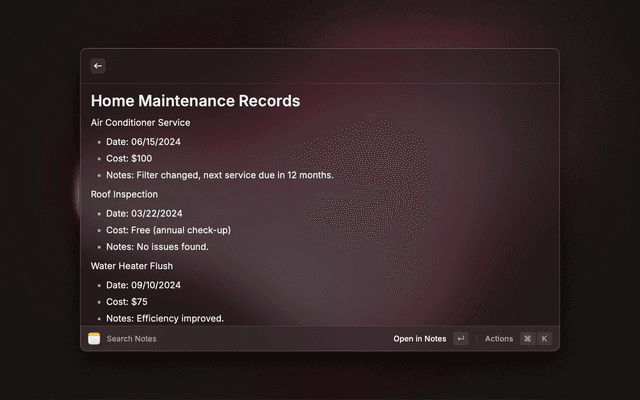Image resolution: width=640 pixels, height=400 pixels.
Task: Select the Filter changed notes line
Action: pos(219,175)
